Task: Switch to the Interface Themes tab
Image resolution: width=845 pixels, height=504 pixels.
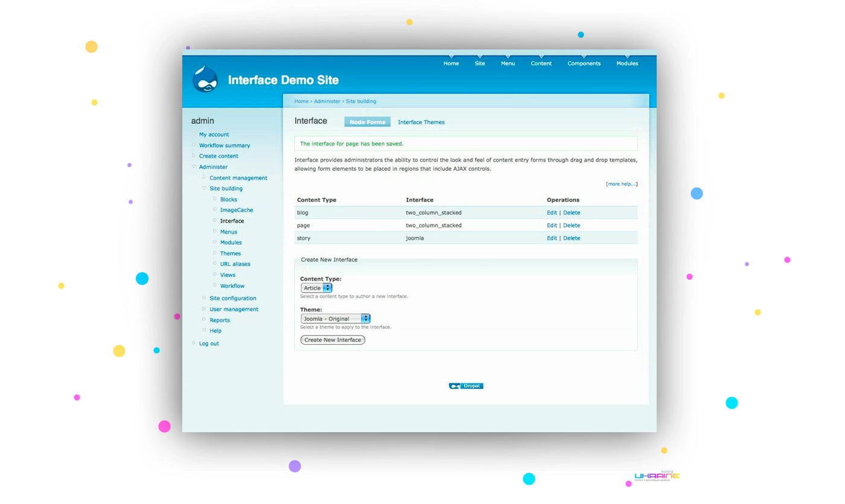Action: (421, 122)
